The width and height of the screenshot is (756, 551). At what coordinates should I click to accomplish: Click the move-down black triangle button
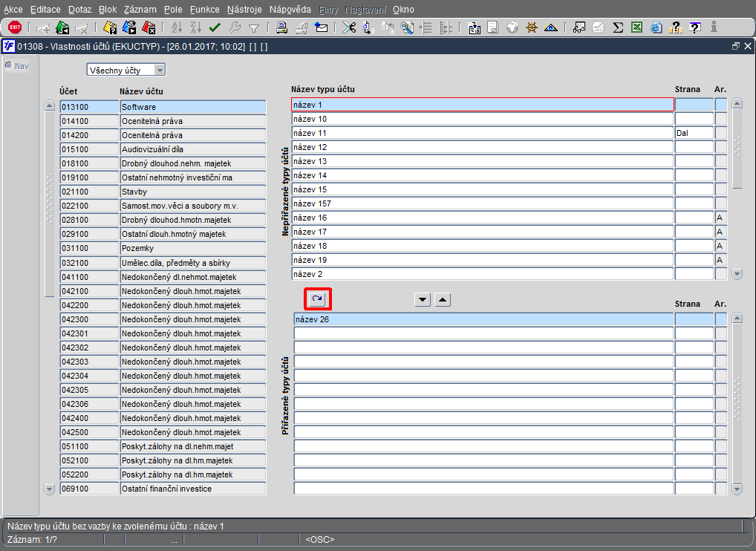point(423,300)
